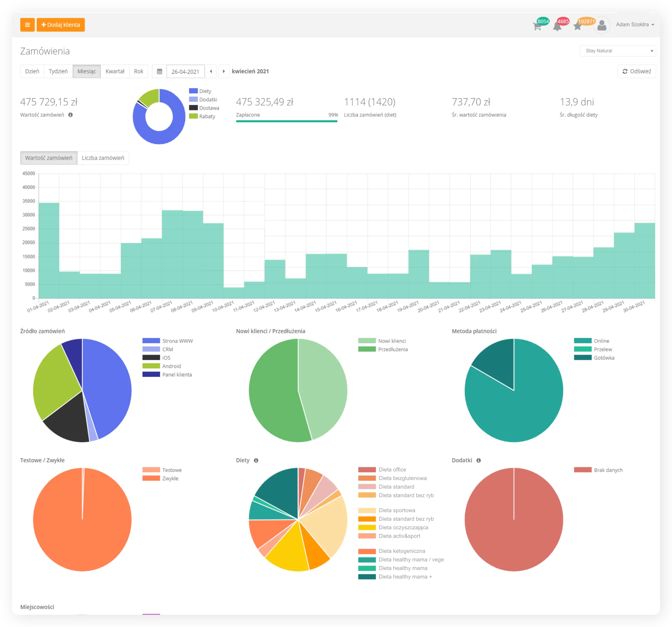Toggle Strona WWW legend entry
The width and height of the screenshot is (672, 627).
[168, 341]
